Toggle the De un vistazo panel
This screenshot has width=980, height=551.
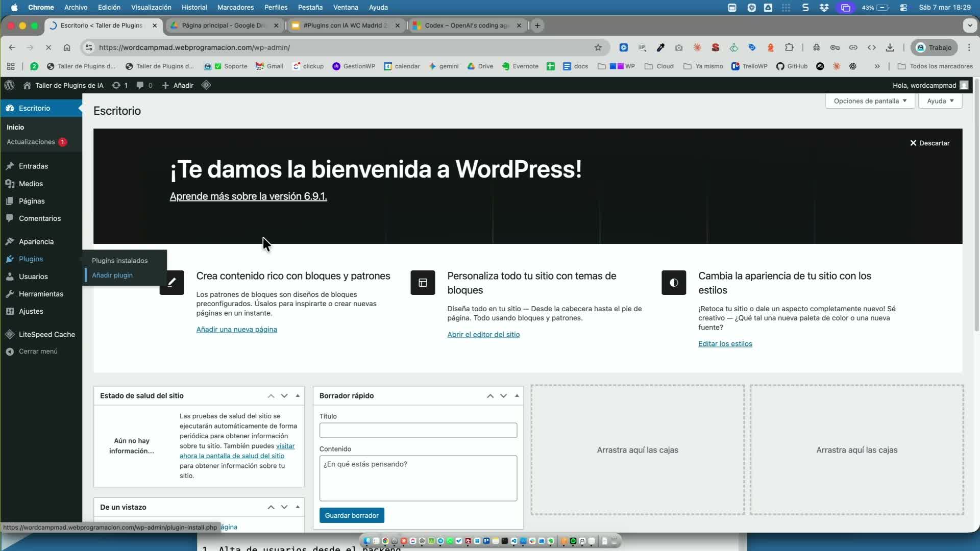point(298,507)
